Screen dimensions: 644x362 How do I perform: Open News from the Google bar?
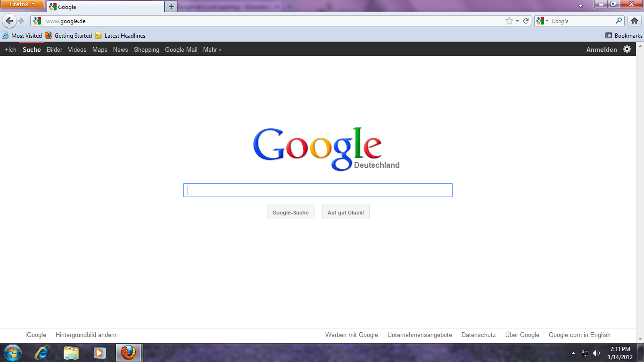pyautogui.click(x=120, y=49)
